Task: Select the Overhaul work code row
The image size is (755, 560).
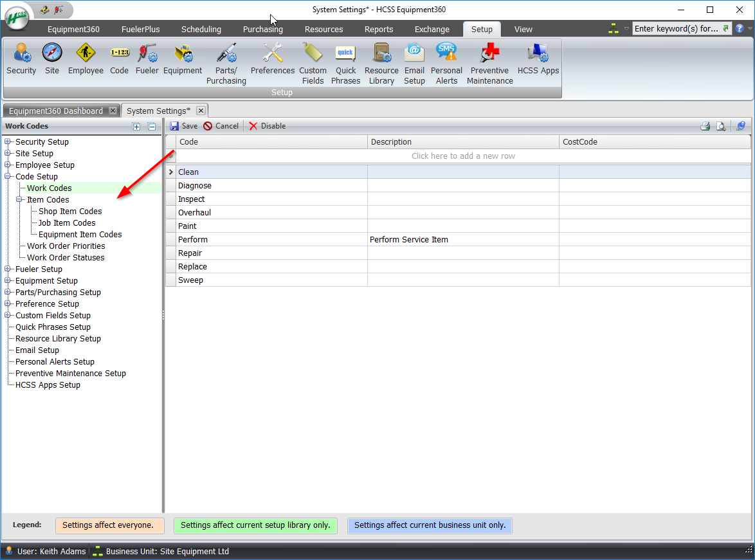Action: point(458,212)
